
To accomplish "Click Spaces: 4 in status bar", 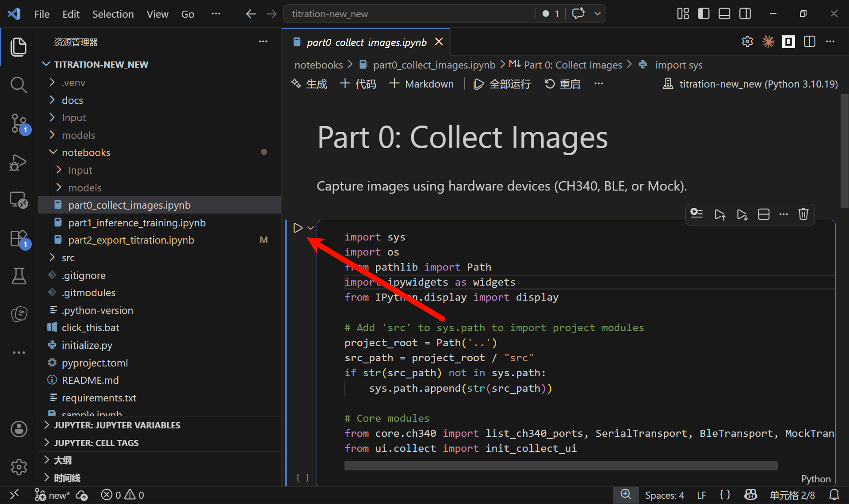I will (x=664, y=495).
